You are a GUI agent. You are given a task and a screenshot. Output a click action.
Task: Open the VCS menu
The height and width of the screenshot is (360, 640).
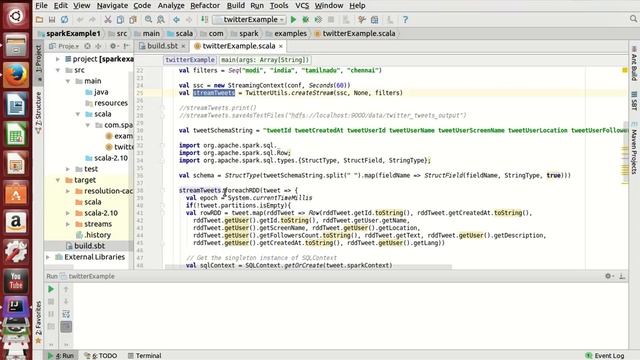coord(302,6)
